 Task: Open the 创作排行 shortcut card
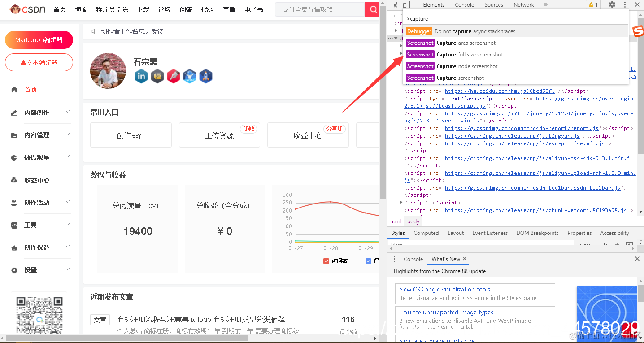pyautogui.click(x=131, y=135)
